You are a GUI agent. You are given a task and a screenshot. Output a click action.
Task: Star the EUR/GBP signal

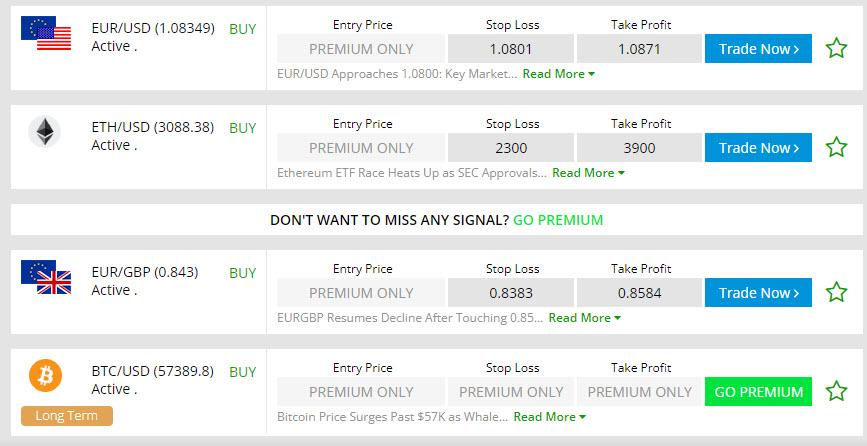(836, 292)
